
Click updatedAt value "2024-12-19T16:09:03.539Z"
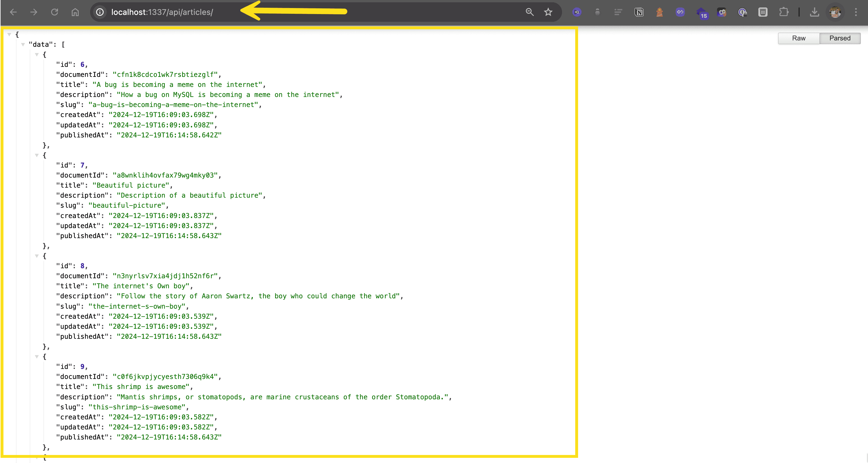[x=161, y=326]
